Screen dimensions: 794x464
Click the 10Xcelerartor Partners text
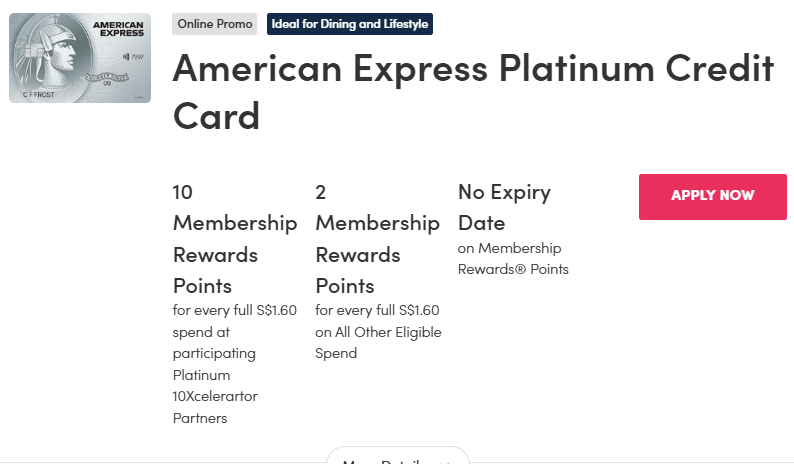(x=215, y=407)
